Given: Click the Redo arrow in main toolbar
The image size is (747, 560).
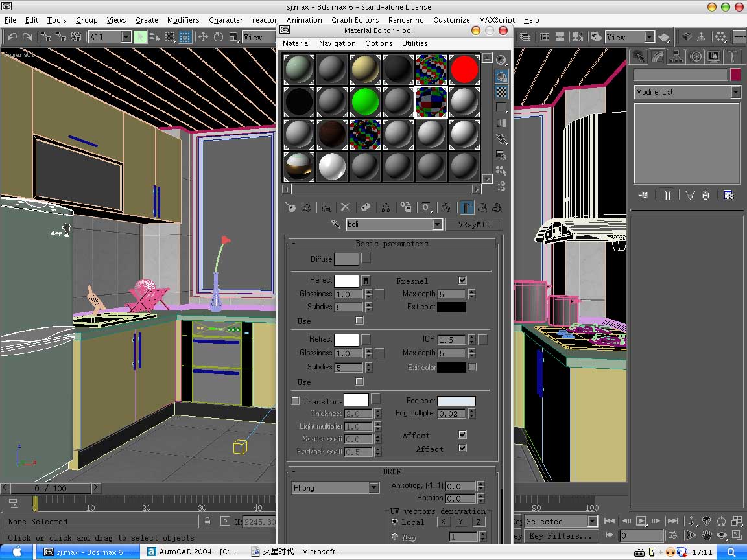Looking at the screenshot, I should (x=28, y=37).
